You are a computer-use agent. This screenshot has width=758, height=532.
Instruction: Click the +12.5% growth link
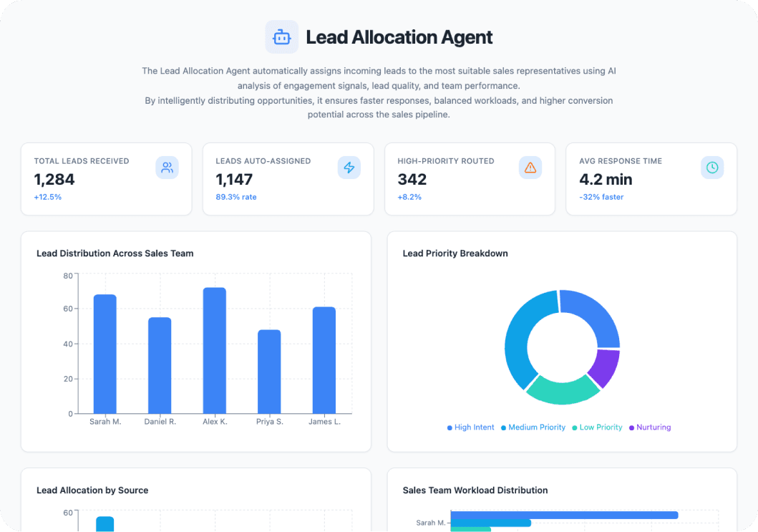(47, 196)
